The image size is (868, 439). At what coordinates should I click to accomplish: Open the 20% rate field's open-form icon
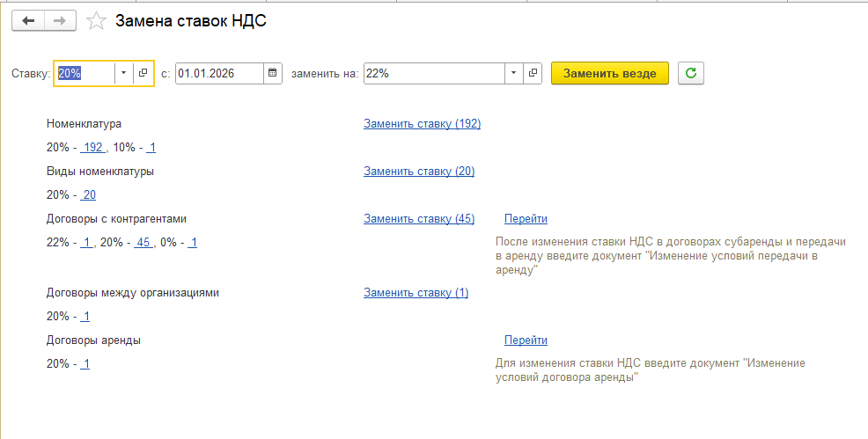(143, 74)
